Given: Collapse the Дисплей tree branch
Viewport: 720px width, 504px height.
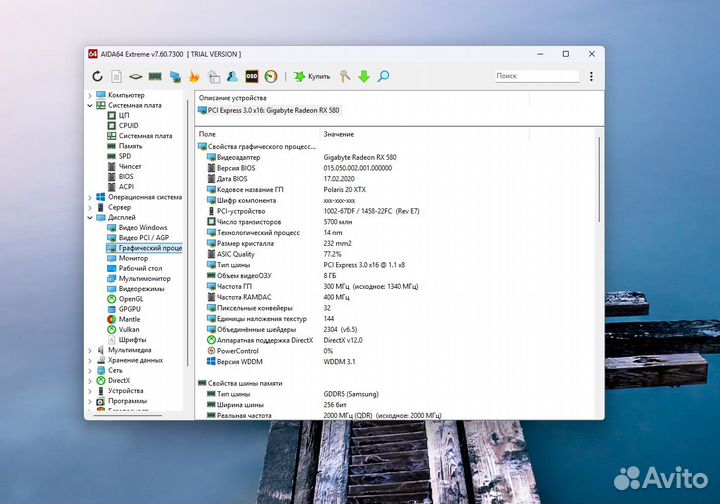Looking at the screenshot, I should click(90, 217).
